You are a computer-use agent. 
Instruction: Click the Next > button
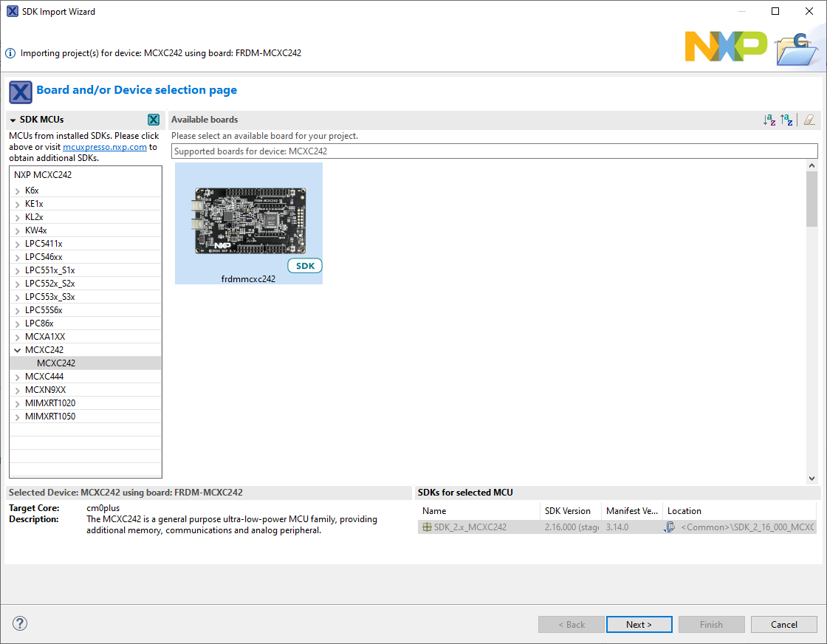point(639,624)
